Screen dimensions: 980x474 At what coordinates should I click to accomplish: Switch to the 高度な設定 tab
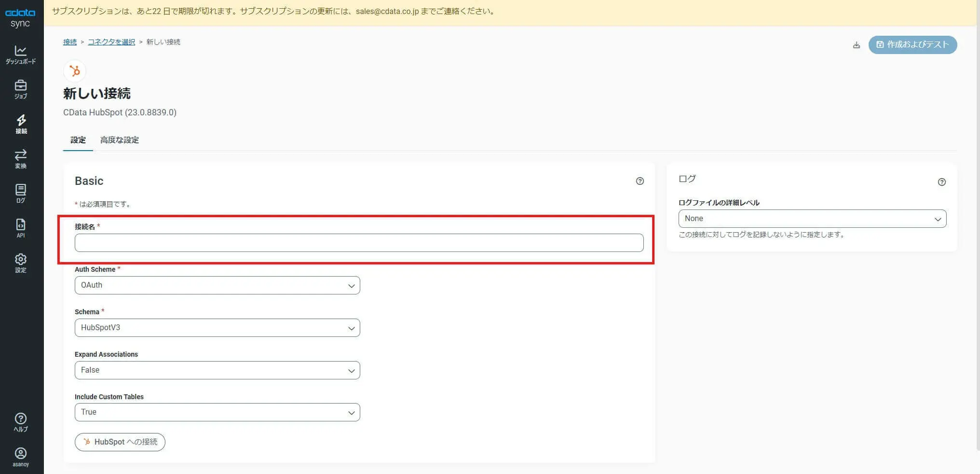(120, 140)
